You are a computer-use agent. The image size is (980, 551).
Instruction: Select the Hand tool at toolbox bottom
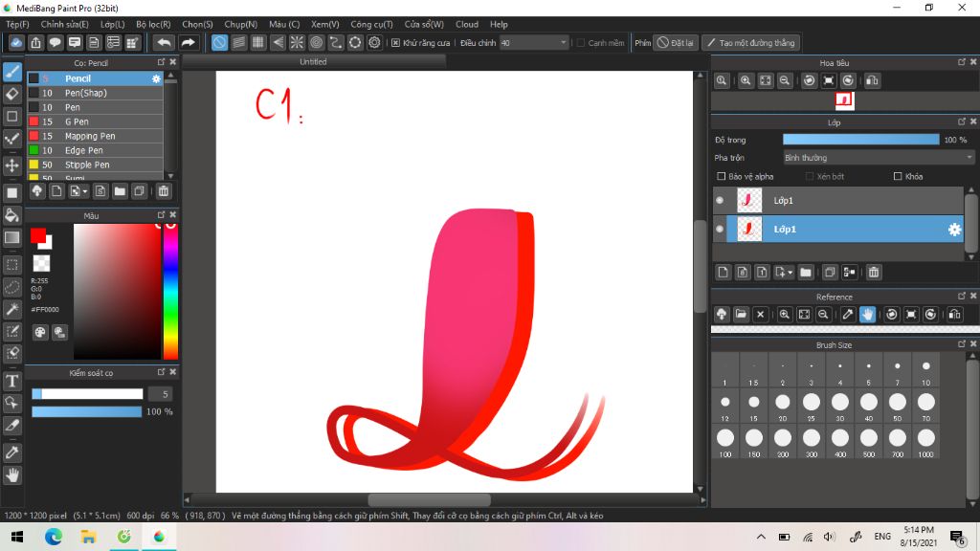click(12, 475)
